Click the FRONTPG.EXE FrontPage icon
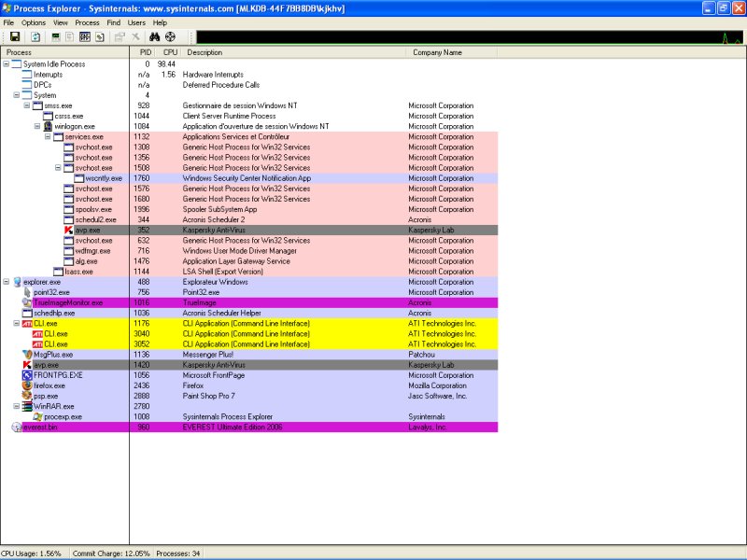Viewport: 747px width, 560px height. coord(27,375)
